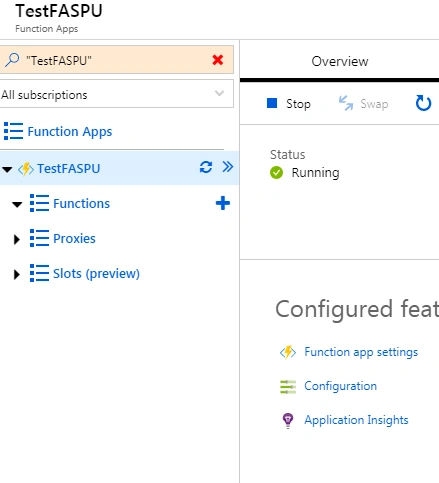Refresh the TestFASPU function app node

coord(206,167)
